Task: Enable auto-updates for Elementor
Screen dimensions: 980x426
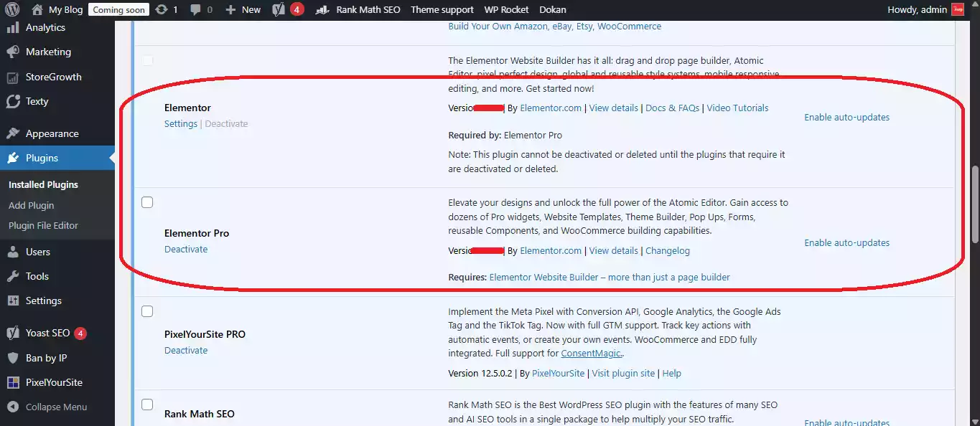Action: pyautogui.click(x=846, y=117)
